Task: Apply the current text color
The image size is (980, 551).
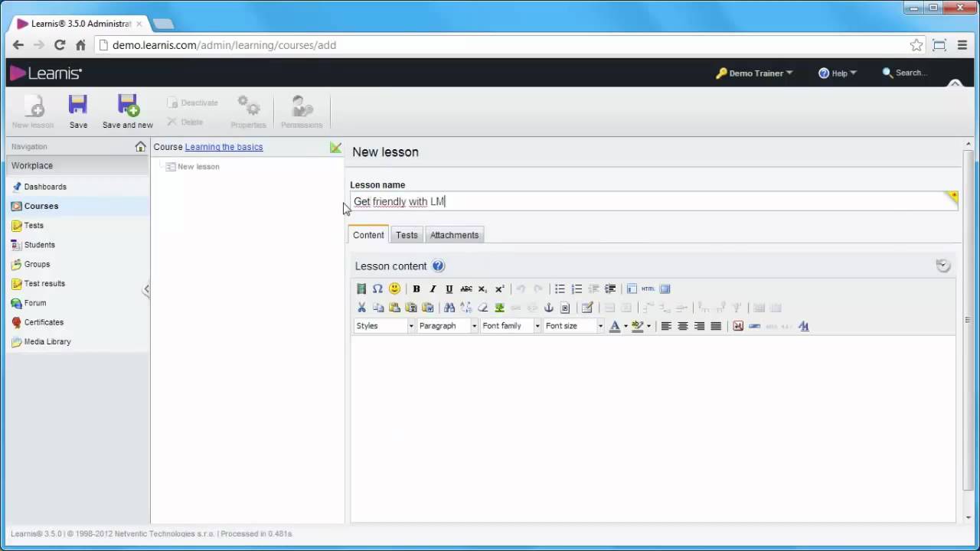Action: click(x=614, y=326)
